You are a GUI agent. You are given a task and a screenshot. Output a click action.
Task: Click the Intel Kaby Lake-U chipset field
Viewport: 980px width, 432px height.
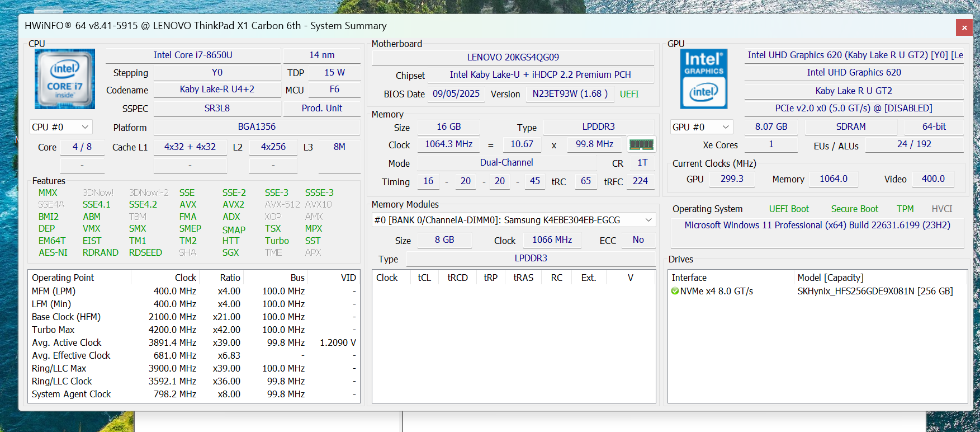(x=541, y=74)
